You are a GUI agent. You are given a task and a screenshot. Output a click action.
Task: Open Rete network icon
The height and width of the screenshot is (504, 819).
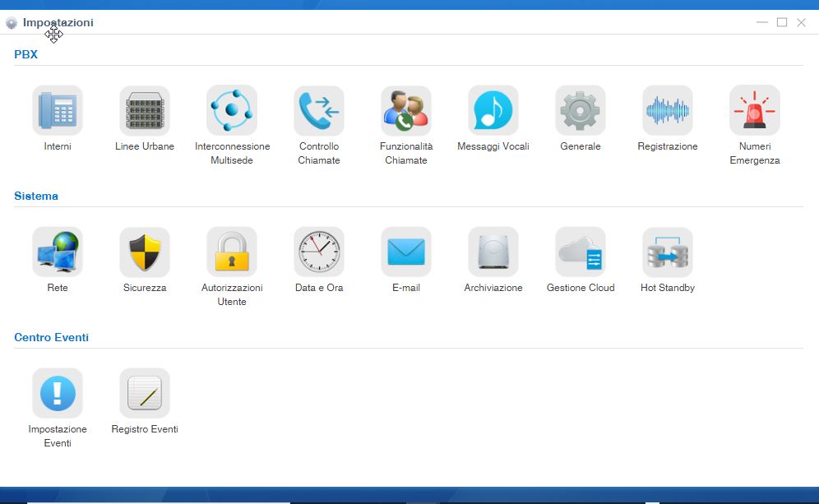click(58, 252)
